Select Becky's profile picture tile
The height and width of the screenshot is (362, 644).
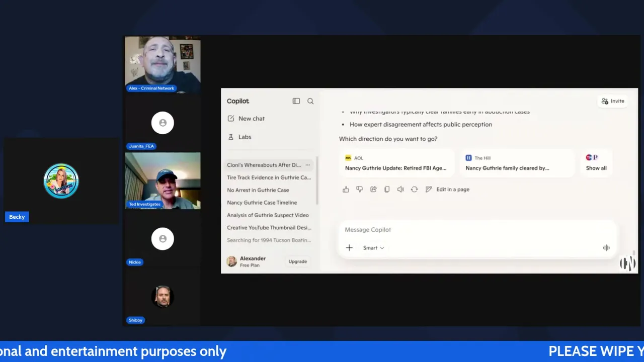click(61, 181)
